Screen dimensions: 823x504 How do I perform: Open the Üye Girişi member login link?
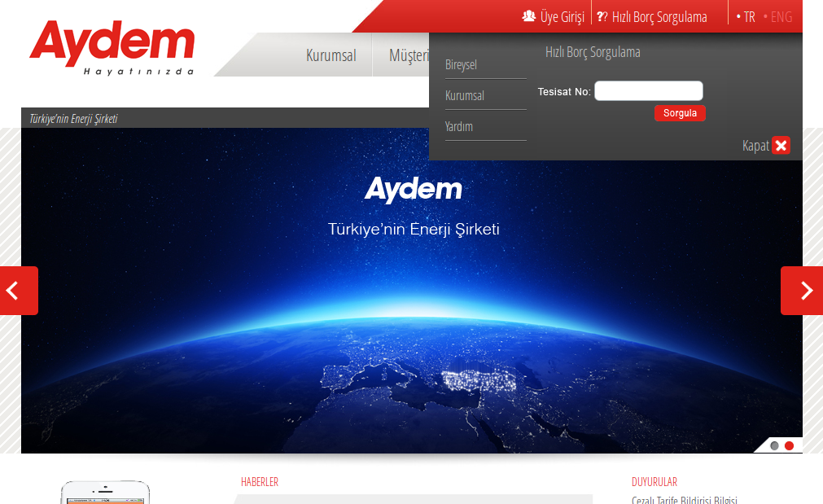click(563, 17)
